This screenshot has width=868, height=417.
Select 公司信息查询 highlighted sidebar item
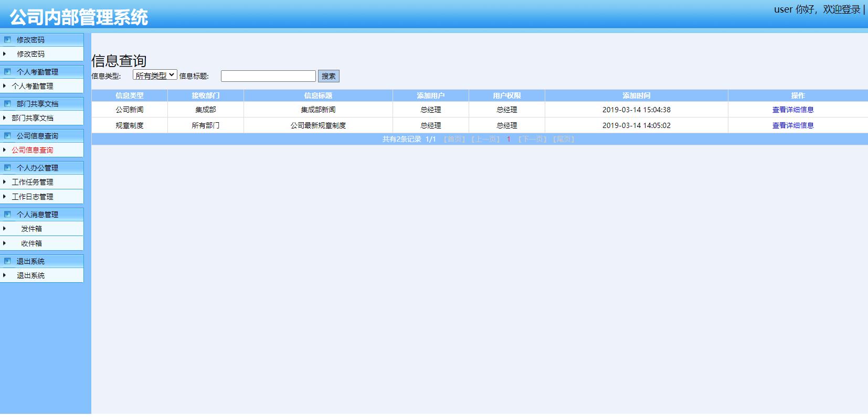(33, 150)
